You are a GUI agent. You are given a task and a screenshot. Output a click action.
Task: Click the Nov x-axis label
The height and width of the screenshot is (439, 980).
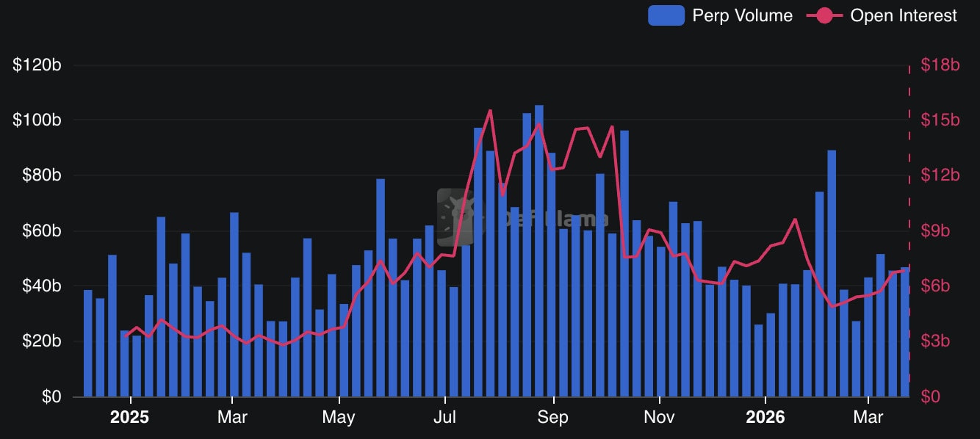point(659,418)
